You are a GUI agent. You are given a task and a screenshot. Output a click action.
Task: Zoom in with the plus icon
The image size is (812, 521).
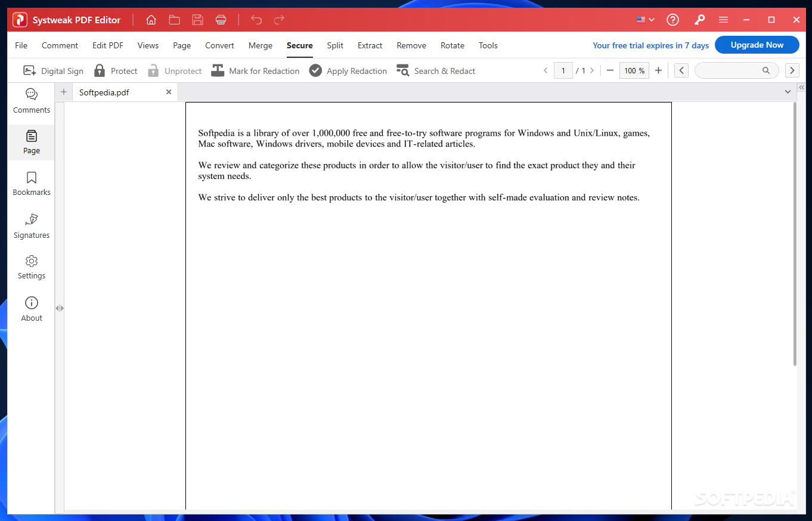(658, 70)
